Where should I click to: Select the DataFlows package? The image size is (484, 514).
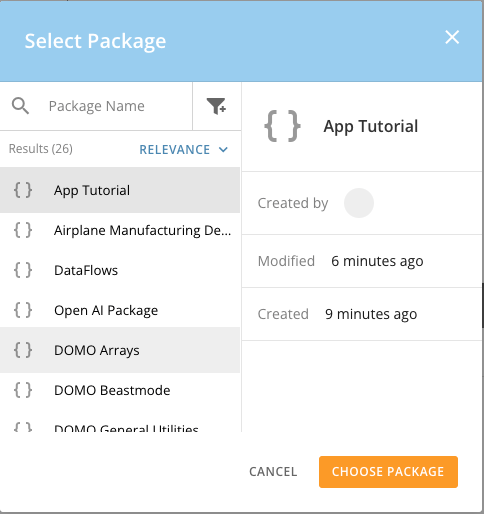[120, 270]
